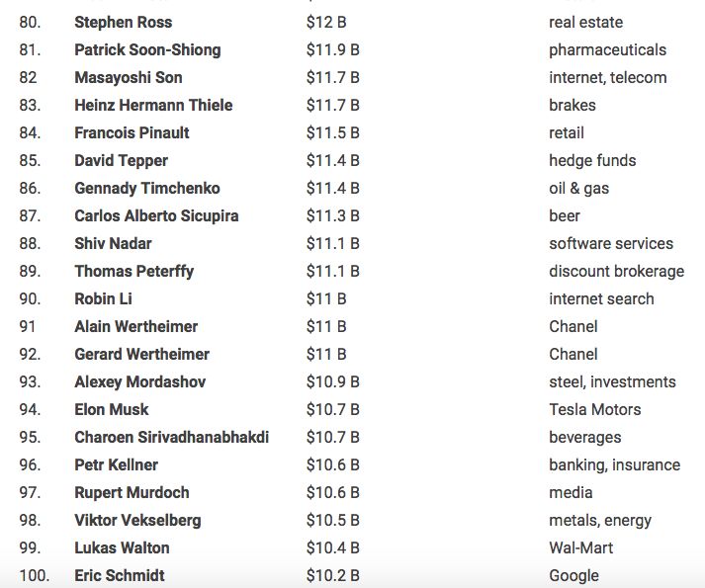Select the 'discount brokerage' industry text
Screen dimensions: 705x588
pos(616,271)
